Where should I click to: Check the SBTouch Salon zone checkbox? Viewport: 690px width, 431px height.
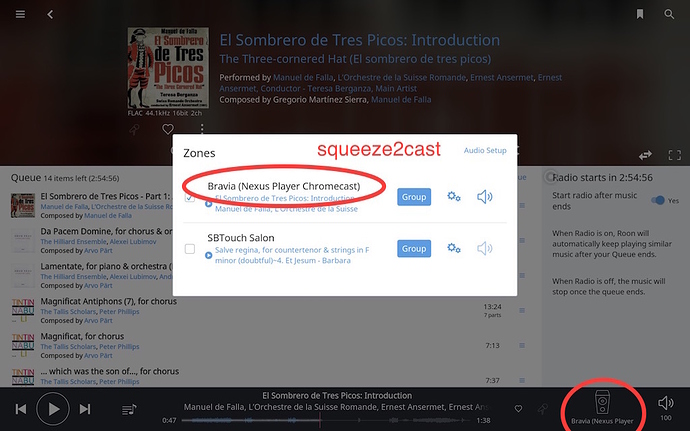click(190, 249)
